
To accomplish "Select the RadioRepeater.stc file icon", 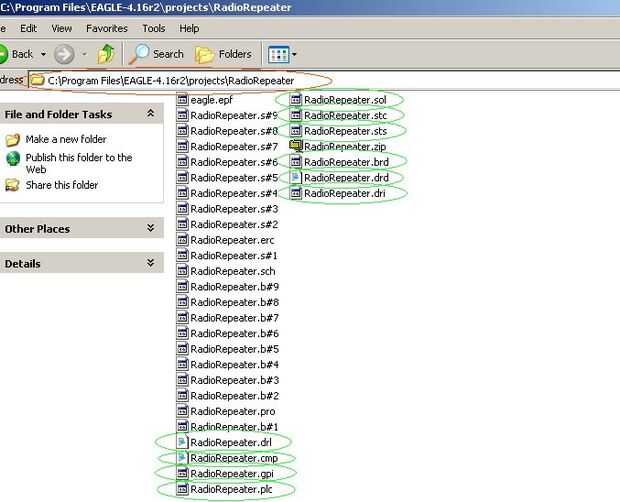I will point(295,115).
